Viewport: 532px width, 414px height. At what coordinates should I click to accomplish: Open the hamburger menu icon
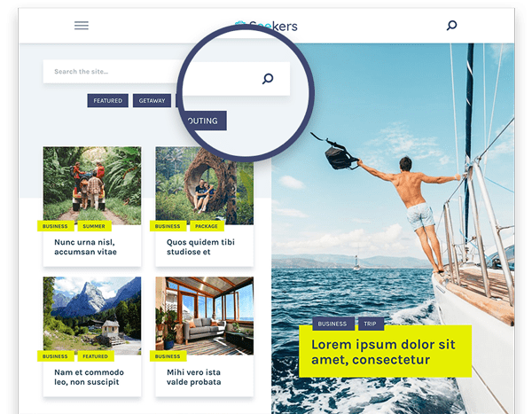point(82,26)
